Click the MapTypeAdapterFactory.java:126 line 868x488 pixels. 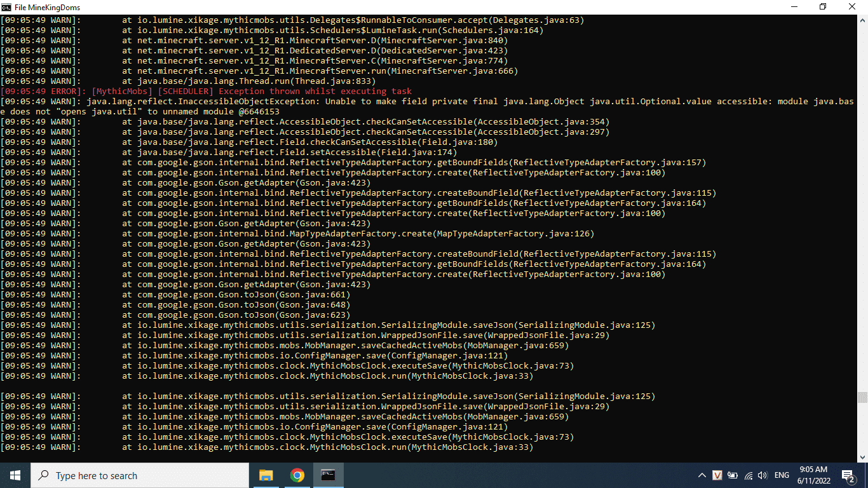297,234
